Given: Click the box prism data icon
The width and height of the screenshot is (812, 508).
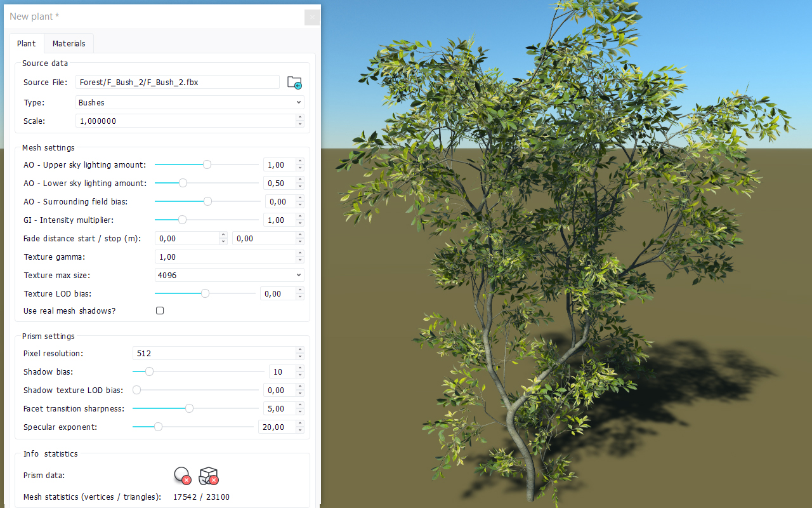Looking at the screenshot, I should pyautogui.click(x=209, y=475).
